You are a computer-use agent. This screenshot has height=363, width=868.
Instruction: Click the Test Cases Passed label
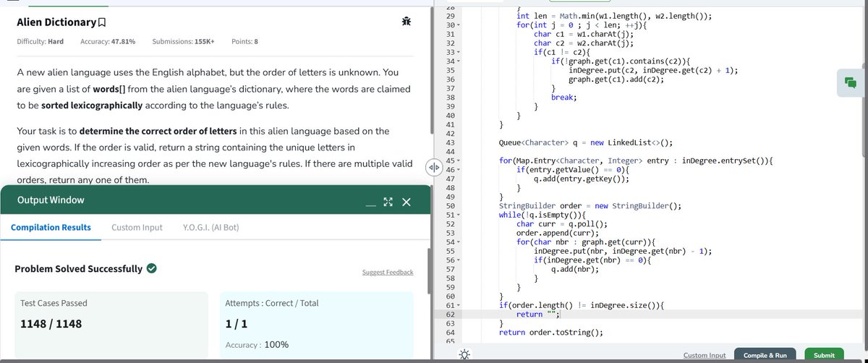coord(54,303)
